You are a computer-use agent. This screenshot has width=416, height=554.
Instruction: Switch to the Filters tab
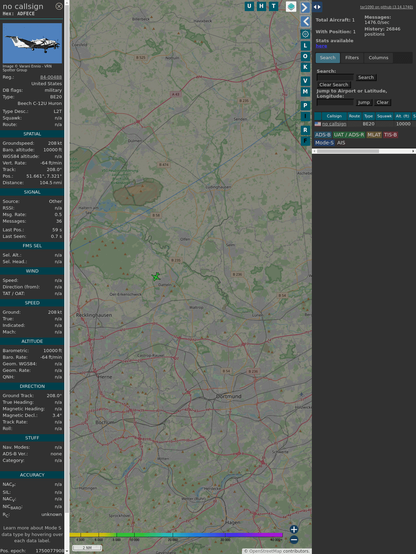pos(352,58)
